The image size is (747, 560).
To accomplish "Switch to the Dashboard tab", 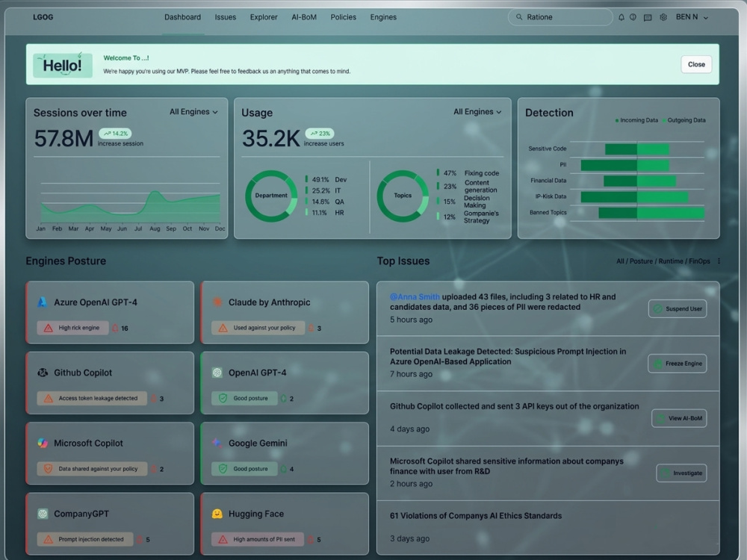I will point(182,17).
